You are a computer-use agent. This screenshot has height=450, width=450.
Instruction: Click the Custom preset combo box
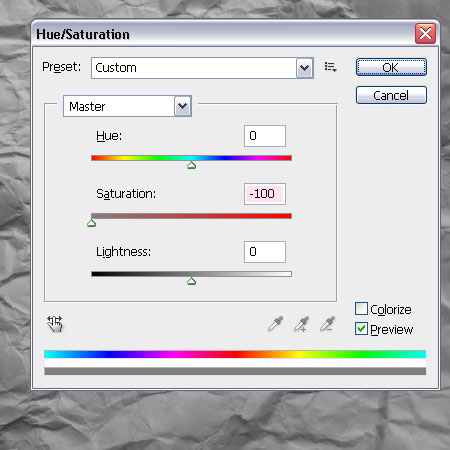coord(202,68)
